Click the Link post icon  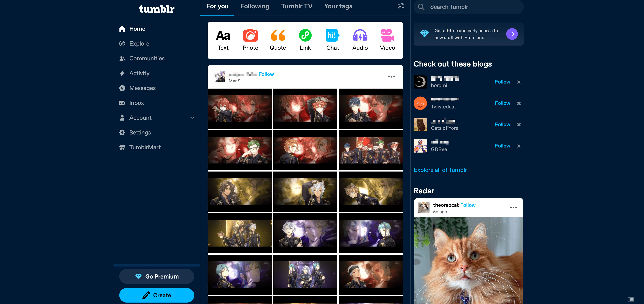click(305, 35)
